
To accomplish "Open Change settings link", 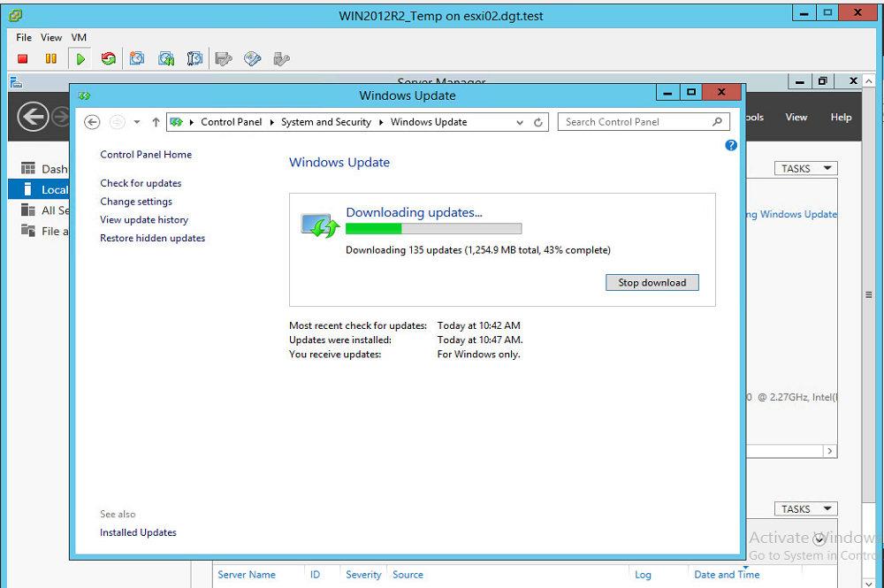I will tap(136, 202).
